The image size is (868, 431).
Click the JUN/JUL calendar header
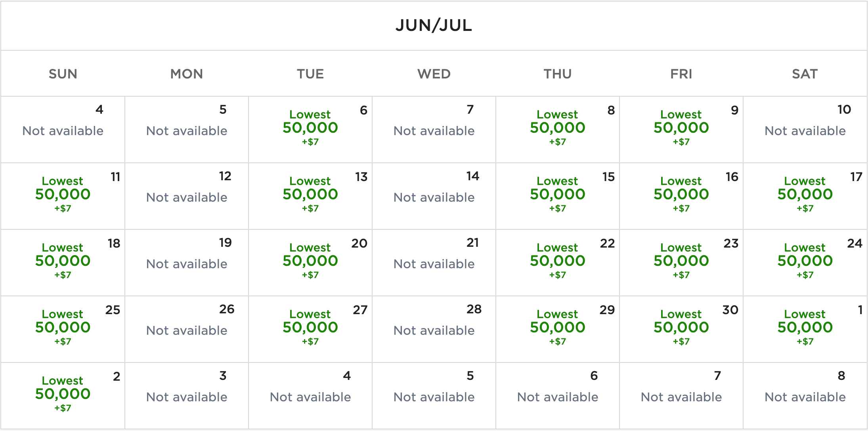click(434, 26)
